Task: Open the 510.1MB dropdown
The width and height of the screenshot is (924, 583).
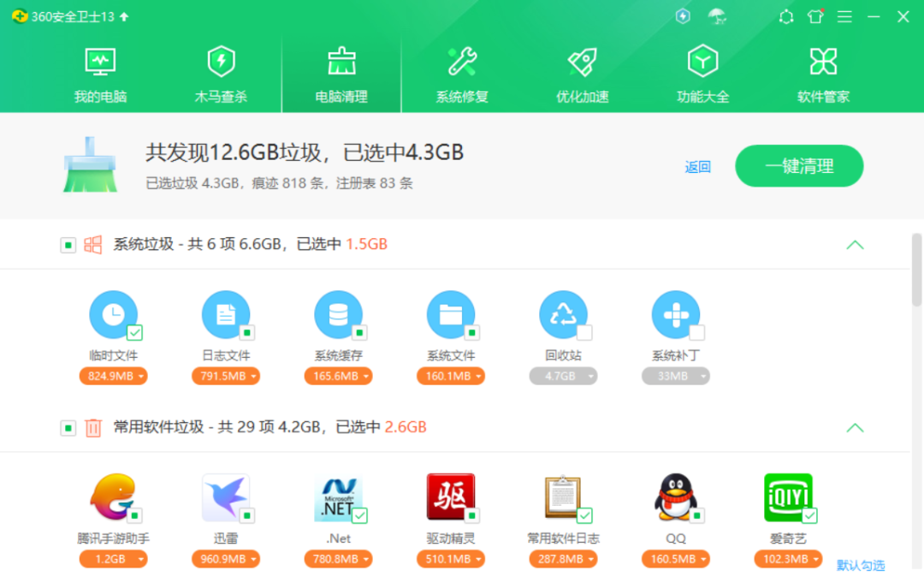Action: (451, 559)
